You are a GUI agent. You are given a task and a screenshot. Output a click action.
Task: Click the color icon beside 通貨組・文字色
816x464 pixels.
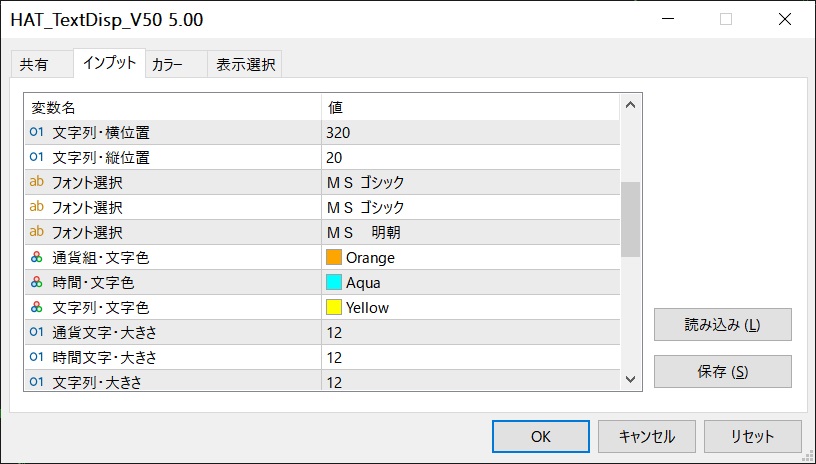tap(37, 257)
